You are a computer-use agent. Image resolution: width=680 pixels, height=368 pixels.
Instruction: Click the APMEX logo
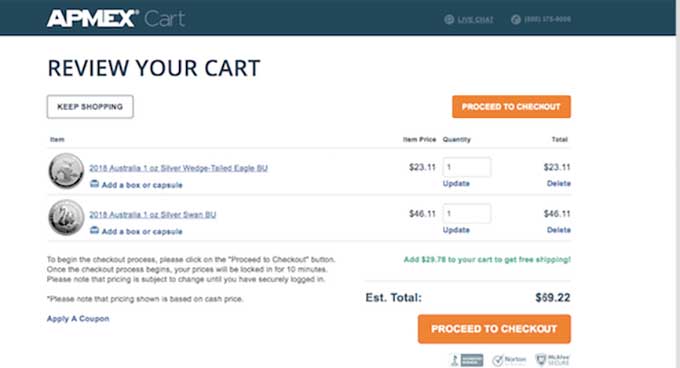click(92, 19)
